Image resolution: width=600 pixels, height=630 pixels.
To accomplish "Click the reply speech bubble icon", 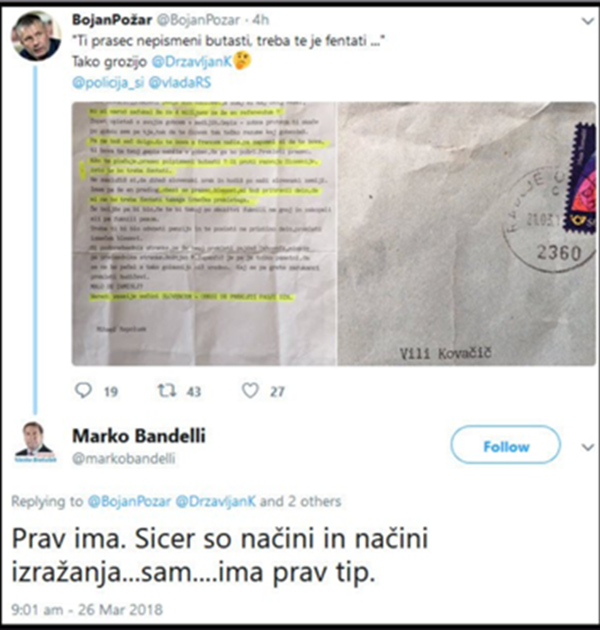I will click(x=84, y=390).
